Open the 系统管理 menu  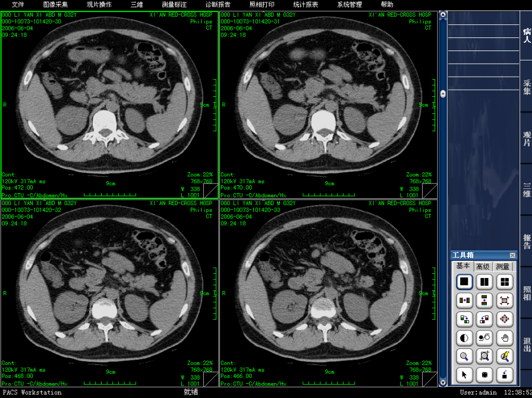pos(350,4)
